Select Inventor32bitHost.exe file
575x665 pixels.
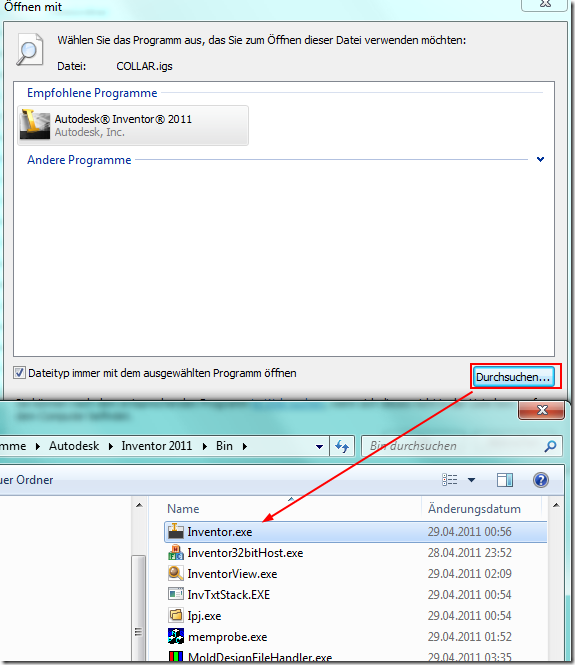tap(355, 553)
